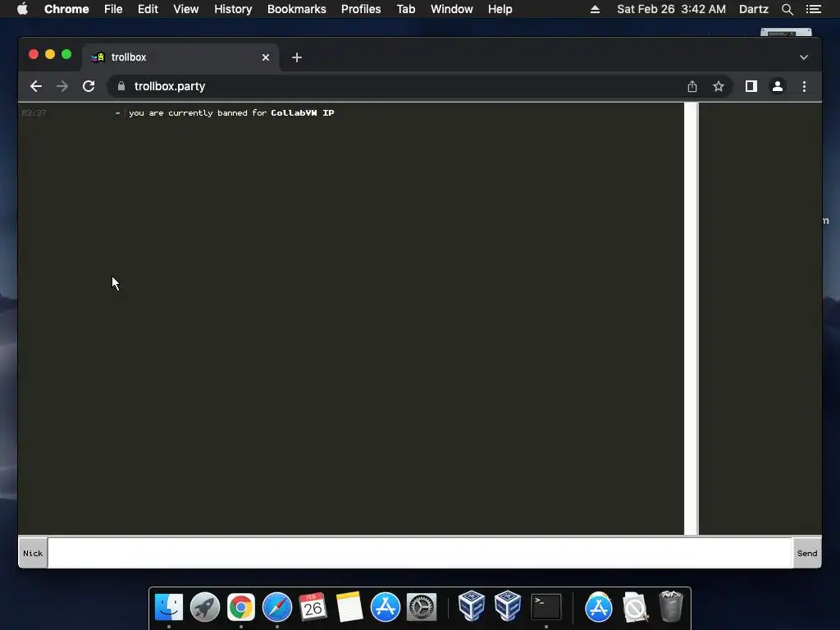Click the address bar URL trollbox.party
The height and width of the screenshot is (630, 840).
point(169,86)
